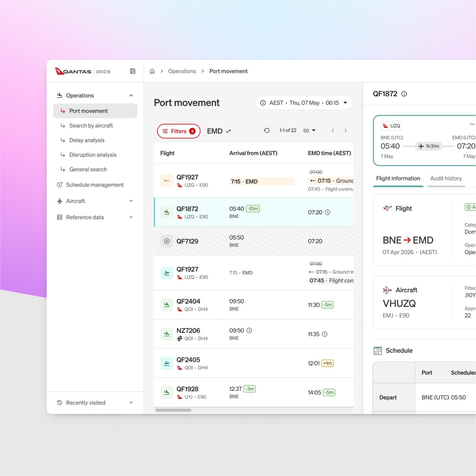
Task: Click the Schedule calendar icon
Action: click(378, 351)
